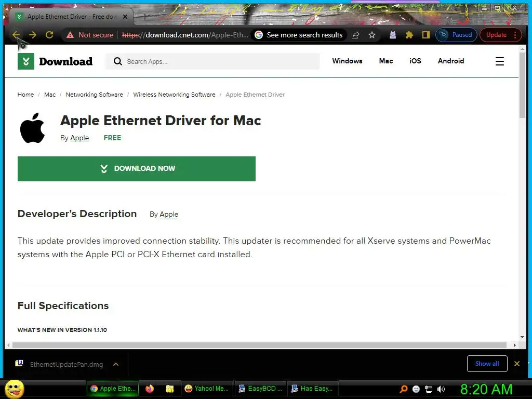
Task: Open the Windows navigation item
Action: [x=347, y=61]
